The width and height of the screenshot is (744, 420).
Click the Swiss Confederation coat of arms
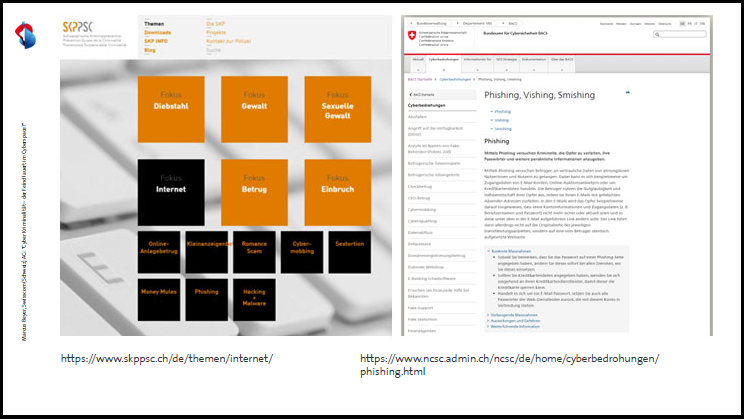[412, 34]
